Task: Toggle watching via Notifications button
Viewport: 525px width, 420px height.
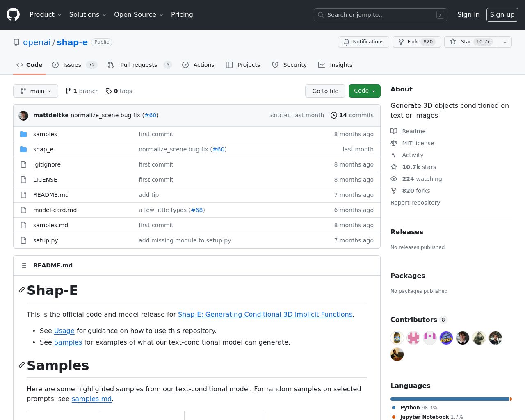Action: tap(363, 42)
